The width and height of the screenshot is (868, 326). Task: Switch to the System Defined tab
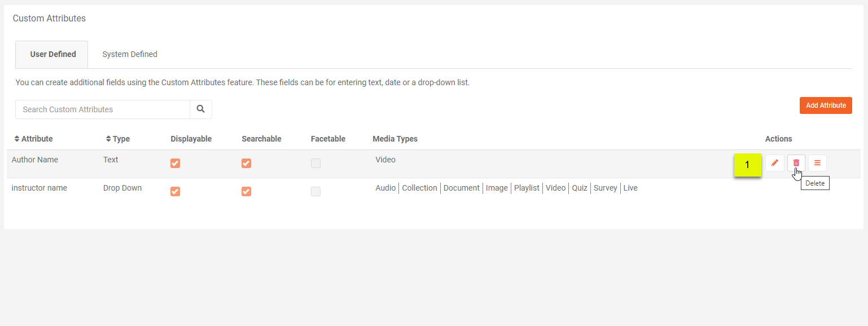click(130, 55)
